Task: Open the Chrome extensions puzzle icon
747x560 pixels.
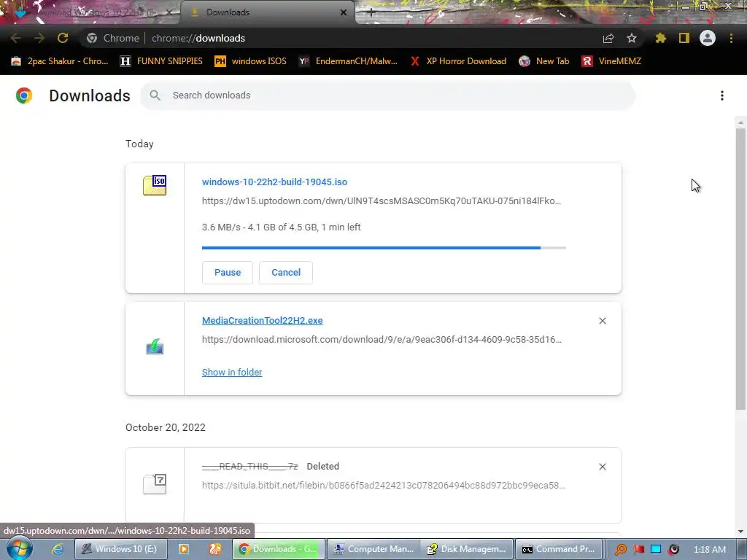Action: (660, 38)
